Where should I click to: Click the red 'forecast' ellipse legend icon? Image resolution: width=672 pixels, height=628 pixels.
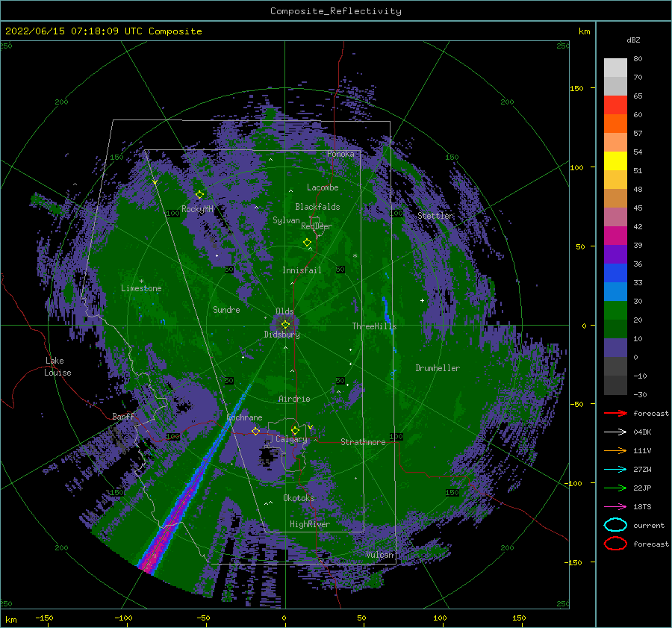pyautogui.click(x=615, y=544)
